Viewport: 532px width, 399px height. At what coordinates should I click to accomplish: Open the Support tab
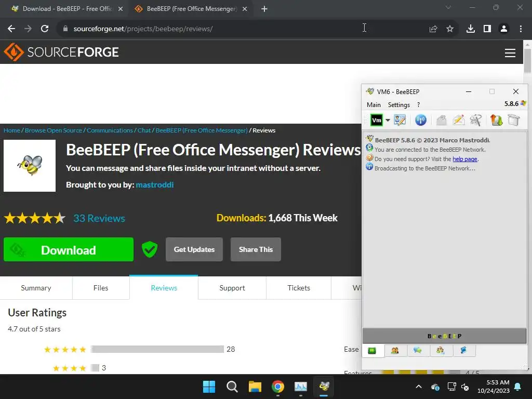click(x=232, y=288)
